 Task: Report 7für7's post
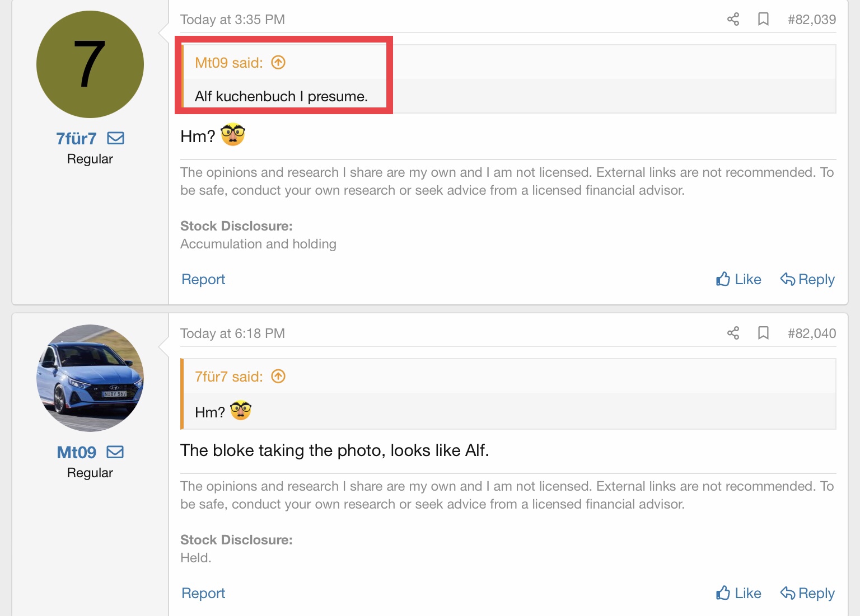(203, 279)
